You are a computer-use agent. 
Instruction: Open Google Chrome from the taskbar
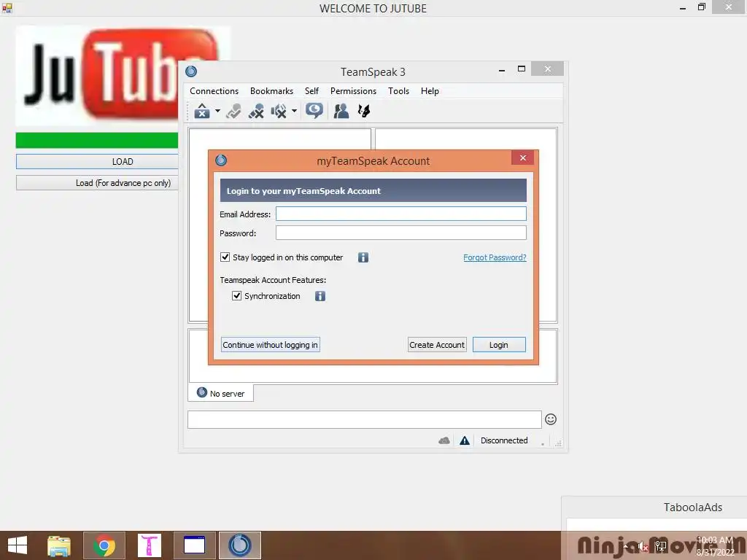[x=104, y=545]
